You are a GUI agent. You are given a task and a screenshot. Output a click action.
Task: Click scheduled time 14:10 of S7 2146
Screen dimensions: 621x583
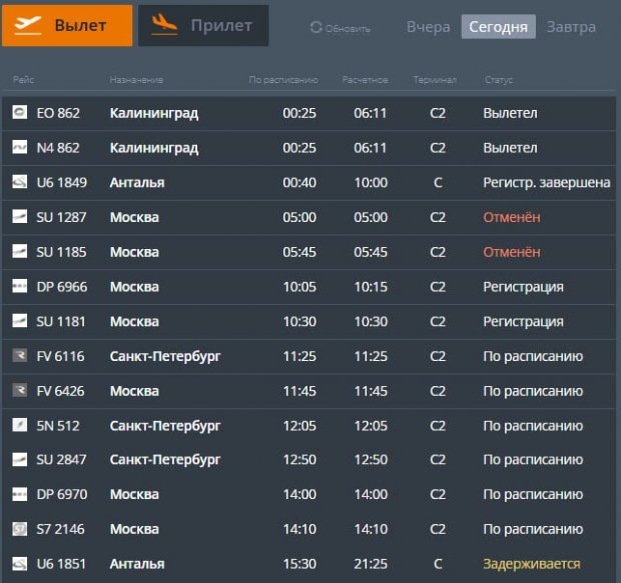299,530
